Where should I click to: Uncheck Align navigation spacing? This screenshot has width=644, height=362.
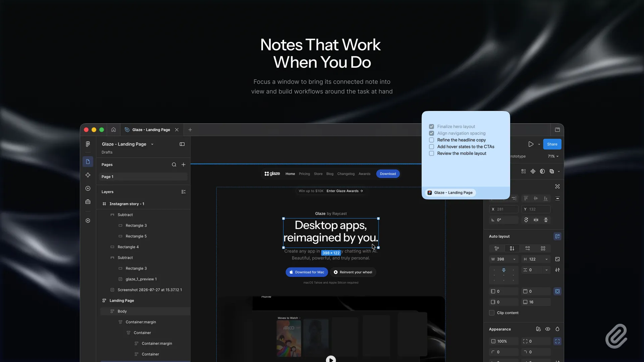(431, 133)
